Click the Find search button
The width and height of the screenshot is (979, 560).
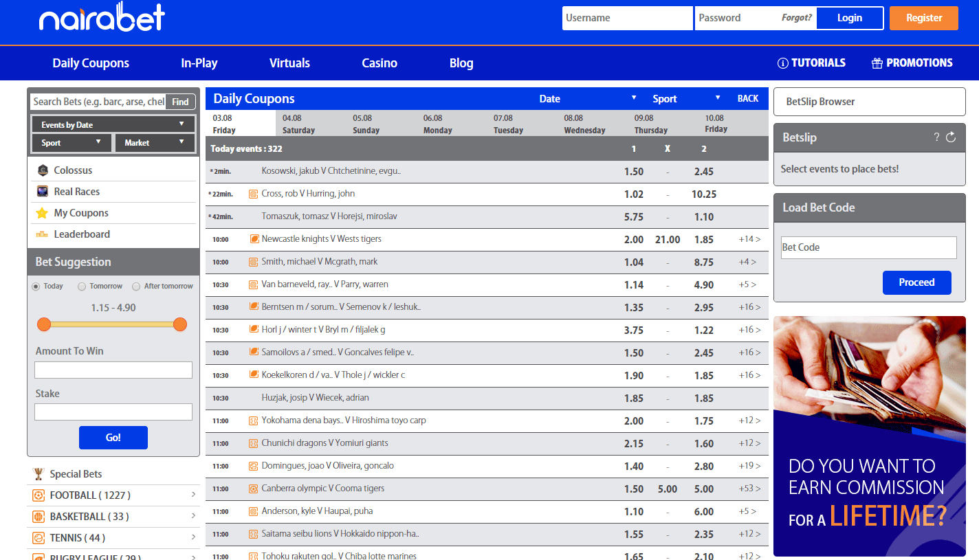point(180,102)
